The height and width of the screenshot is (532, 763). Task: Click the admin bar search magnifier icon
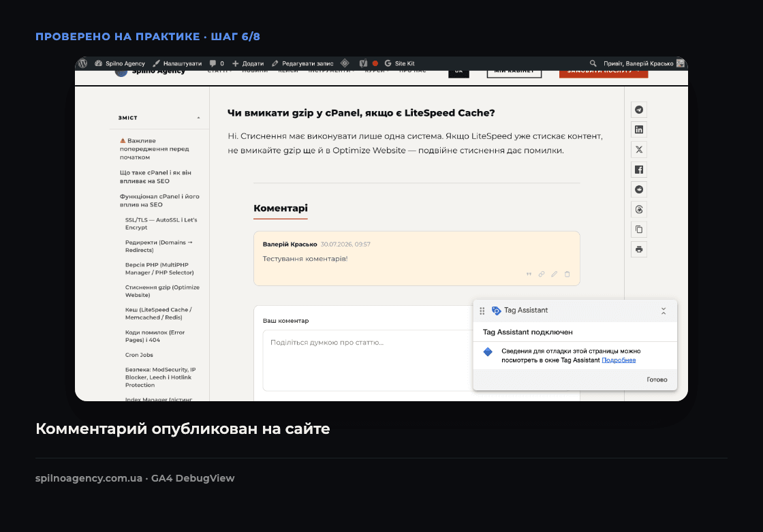click(593, 63)
